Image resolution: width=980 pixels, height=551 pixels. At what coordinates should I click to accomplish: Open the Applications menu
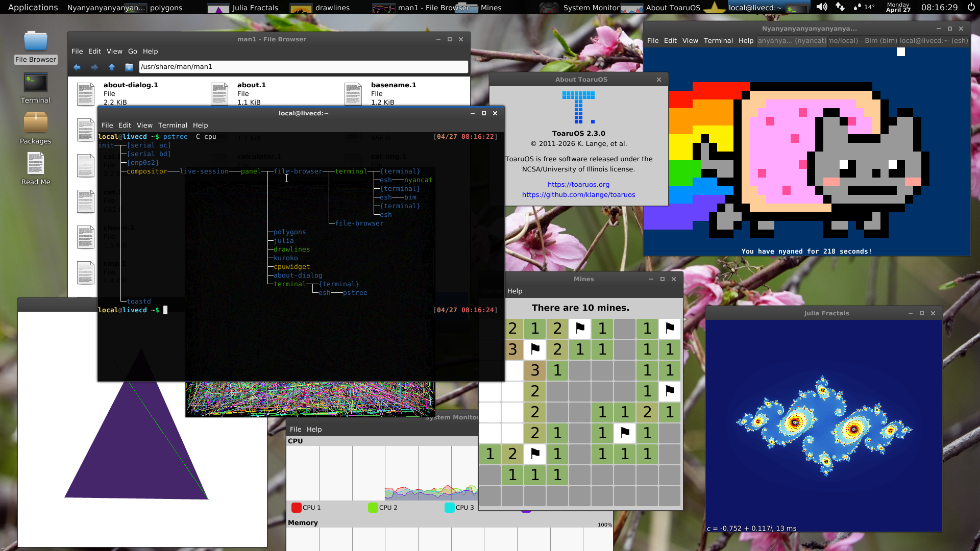[33, 7]
